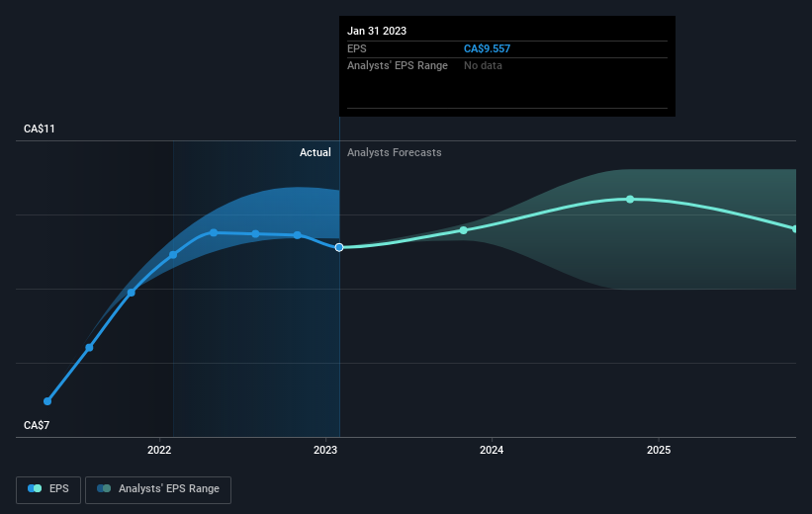
Task: Click the EPS point in mid 2022
Action: pos(255,234)
